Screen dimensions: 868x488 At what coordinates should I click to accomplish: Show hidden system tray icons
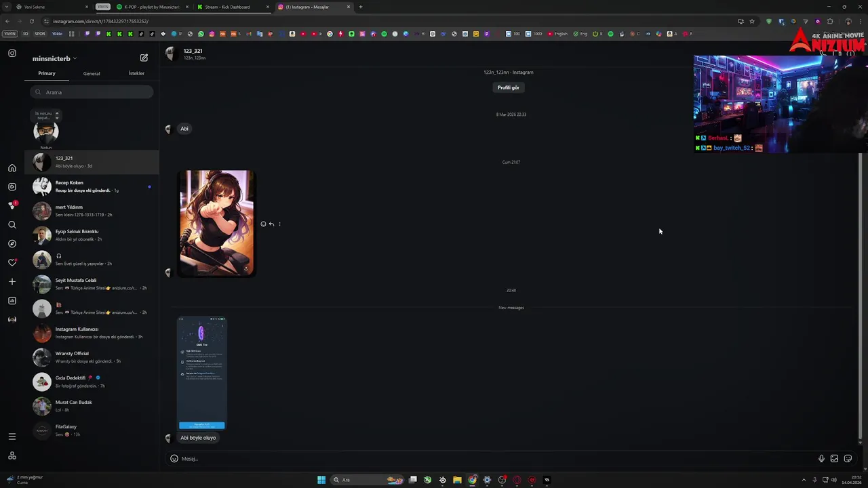pyautogui.click(x=804, y=480)
